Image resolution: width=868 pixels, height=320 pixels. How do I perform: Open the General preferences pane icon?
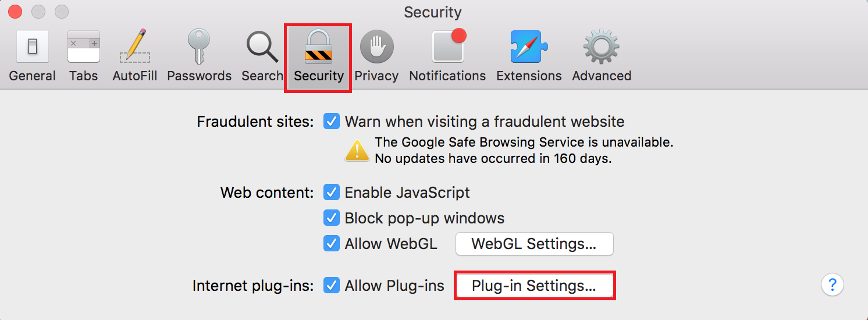(33, 47)
